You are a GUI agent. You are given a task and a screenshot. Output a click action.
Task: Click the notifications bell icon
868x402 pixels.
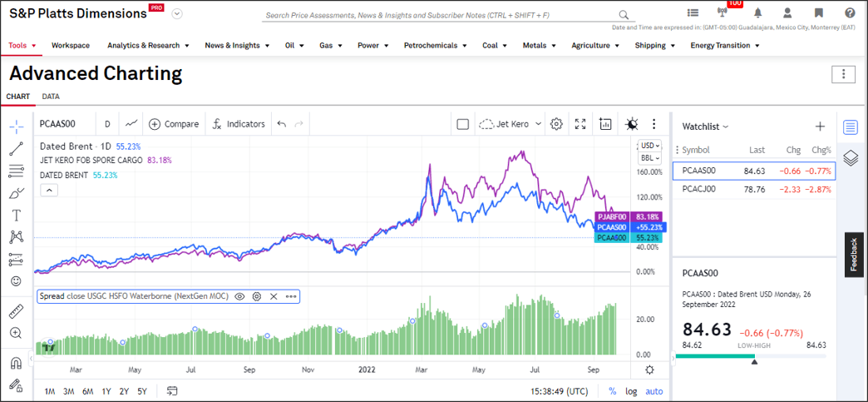(x=757, y=13)
